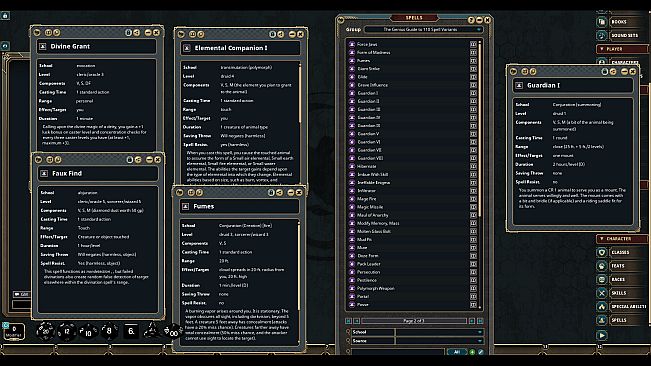Click the d8 die

point(109,331)
